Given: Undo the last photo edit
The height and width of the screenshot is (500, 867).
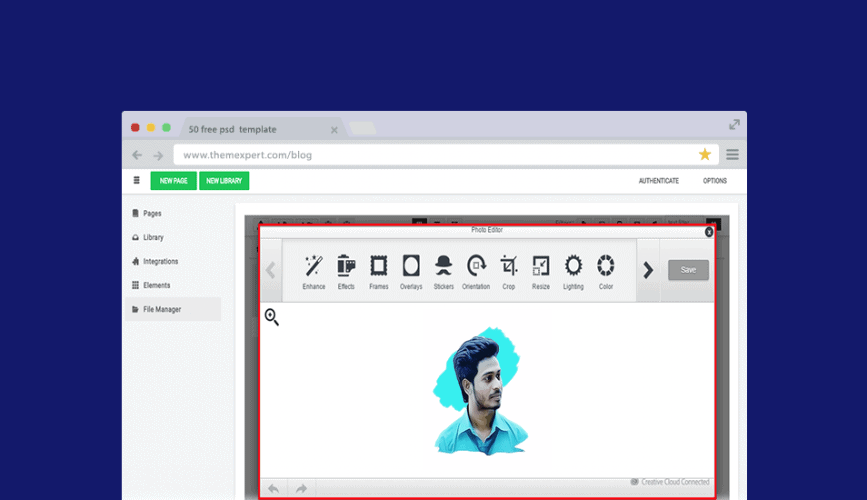Looking at the screenshot, I should coord(274,488).
